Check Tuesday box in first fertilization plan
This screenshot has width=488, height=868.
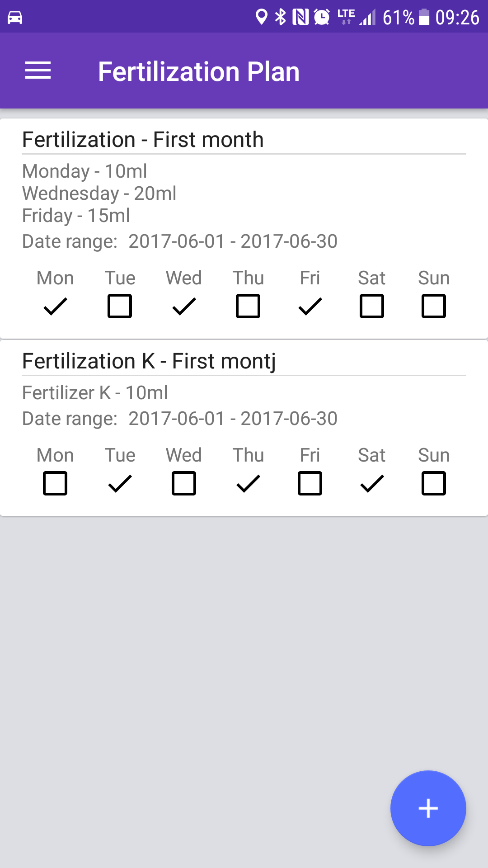(x=120, y=306)
